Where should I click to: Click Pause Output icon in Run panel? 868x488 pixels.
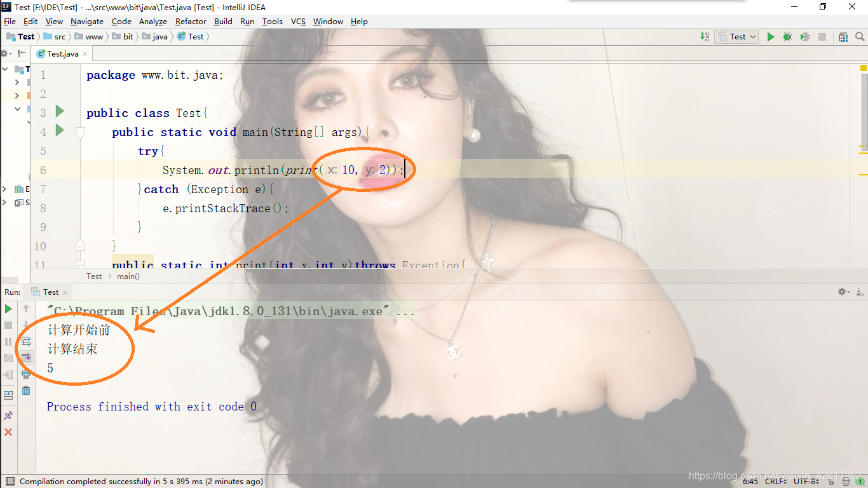(8, 342)
